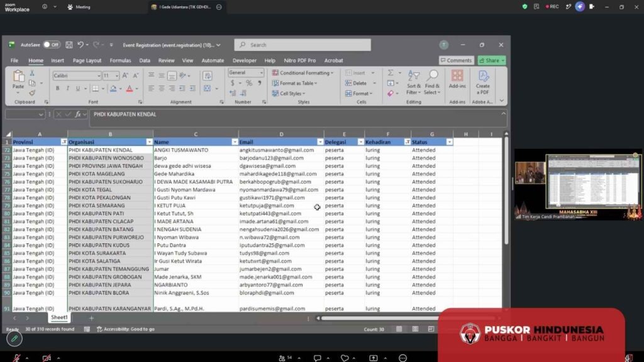Switch to the Formulas tab
The image size is (644, 362).
click(120, 60)
